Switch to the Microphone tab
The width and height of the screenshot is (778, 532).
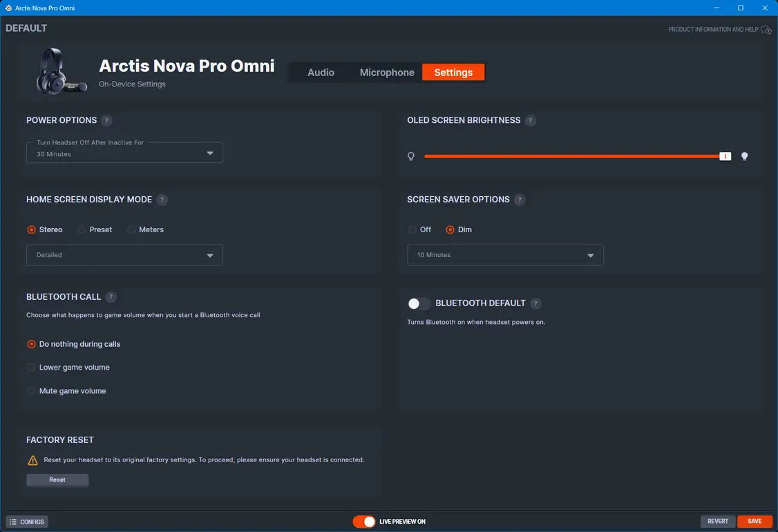(386, 73)
